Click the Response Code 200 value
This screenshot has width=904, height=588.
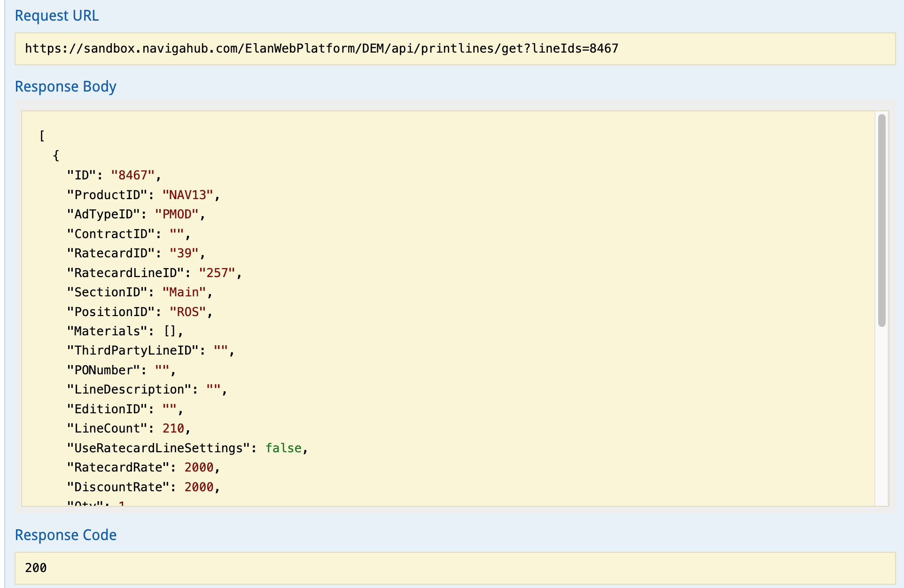point(36,568)
